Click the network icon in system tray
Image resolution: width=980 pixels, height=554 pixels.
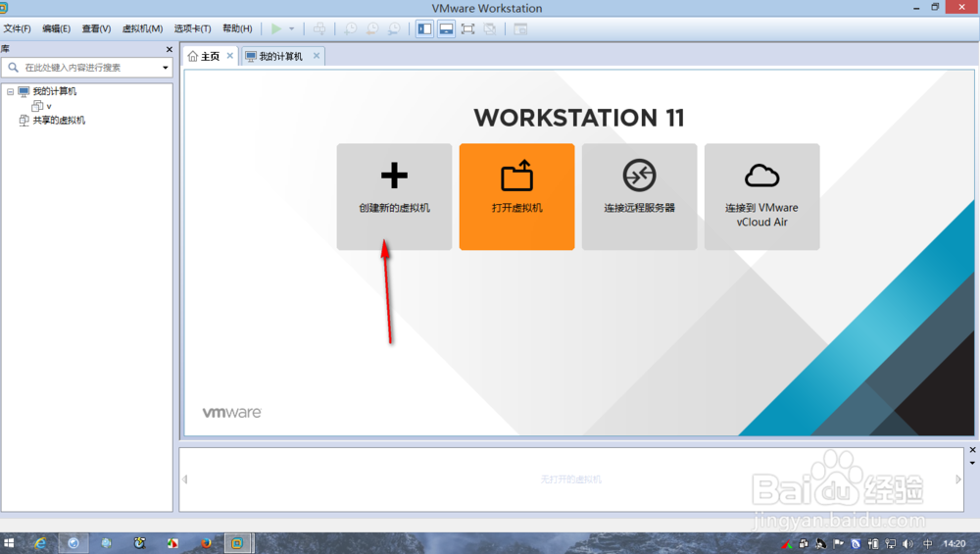(x=891, y=544)
